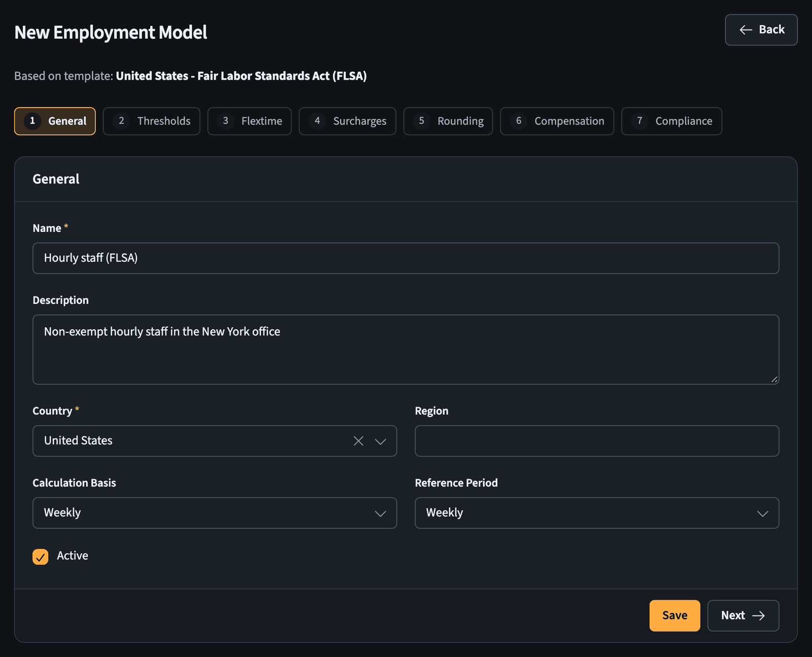Expand the Reference Period dropdown
The image size is (812, 657).
[597, 513]
